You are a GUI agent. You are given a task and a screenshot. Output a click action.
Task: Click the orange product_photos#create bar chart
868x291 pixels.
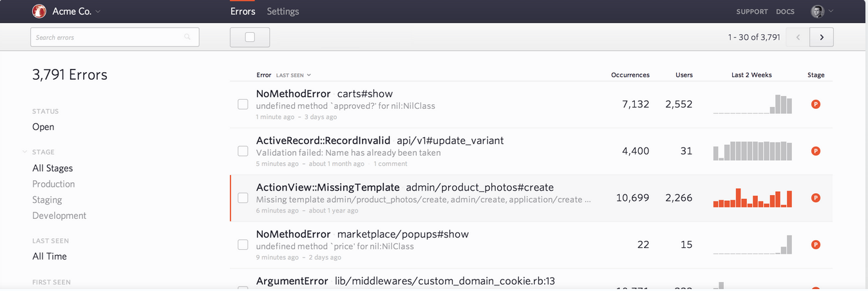click(x=752, y=198)
